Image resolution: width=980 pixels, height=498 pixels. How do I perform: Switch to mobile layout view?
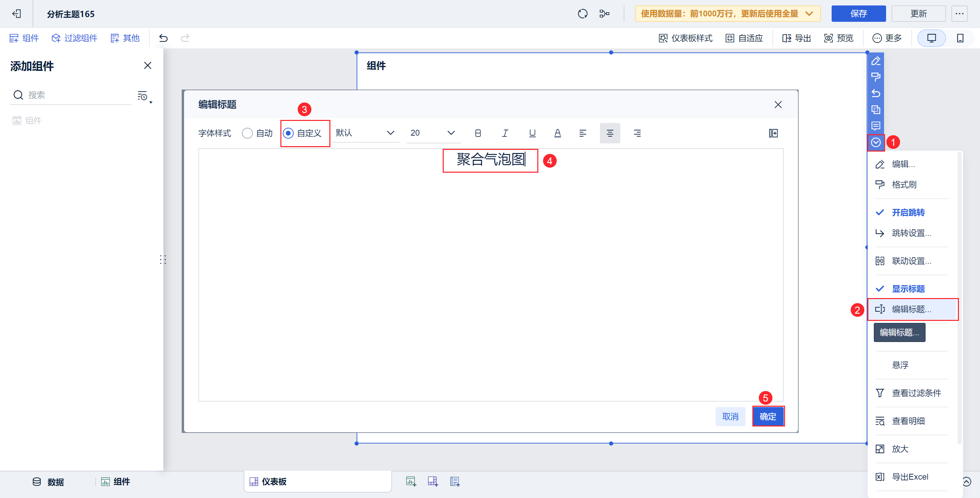(x=960, y=38)
